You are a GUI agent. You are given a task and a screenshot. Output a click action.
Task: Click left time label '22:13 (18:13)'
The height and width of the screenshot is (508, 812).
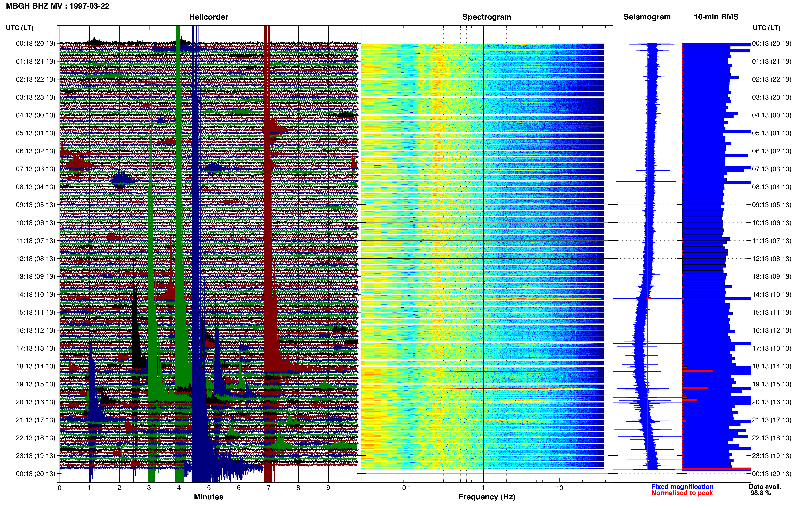point(36,438)
